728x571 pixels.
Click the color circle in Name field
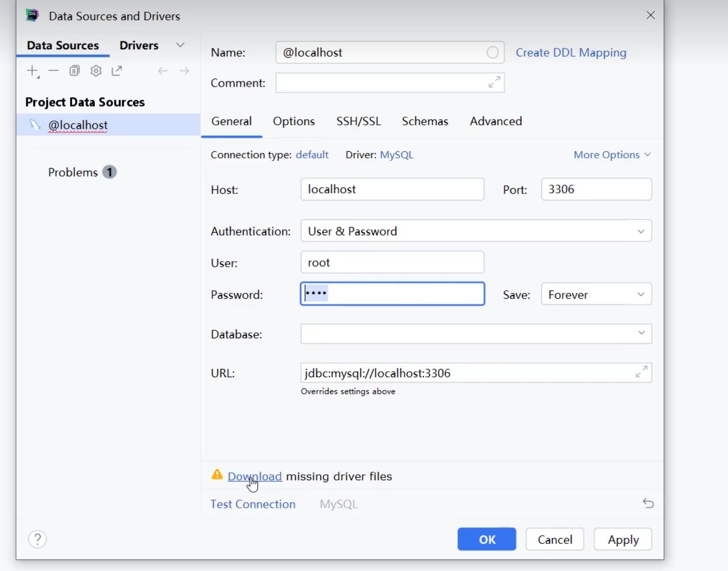coord(492,52)
